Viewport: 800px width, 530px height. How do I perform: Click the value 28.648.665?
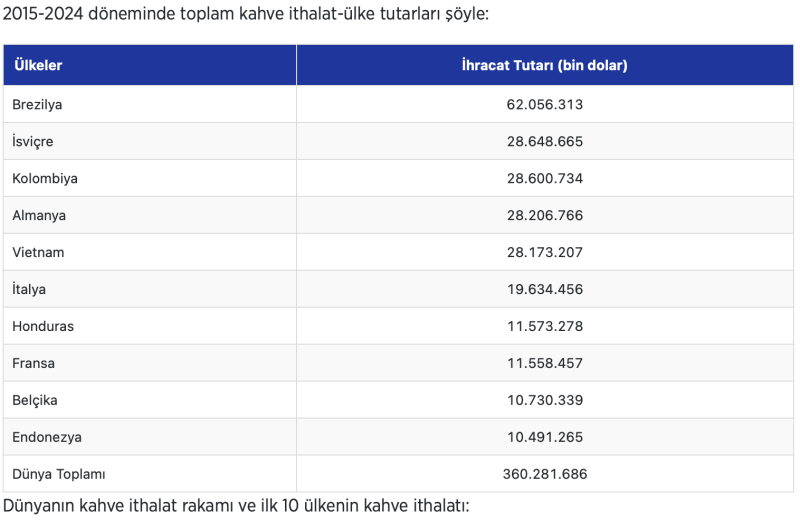(x=544, y=141)
